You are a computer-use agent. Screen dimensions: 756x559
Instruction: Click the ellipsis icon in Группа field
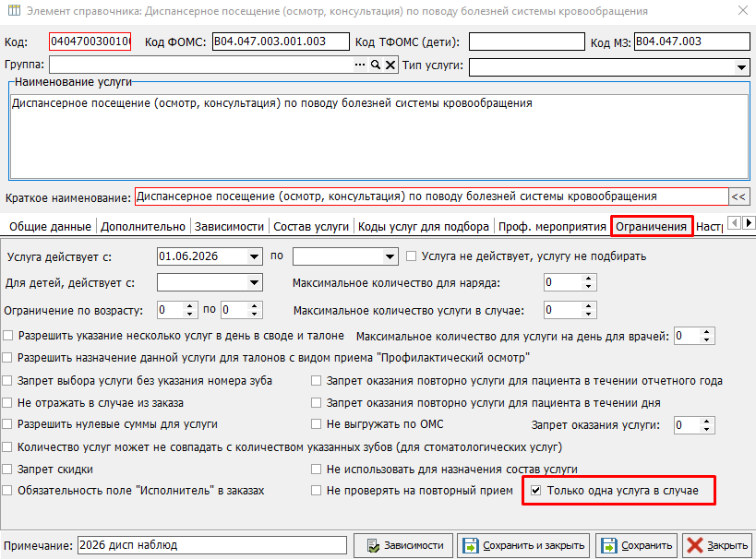coord(360,65)
